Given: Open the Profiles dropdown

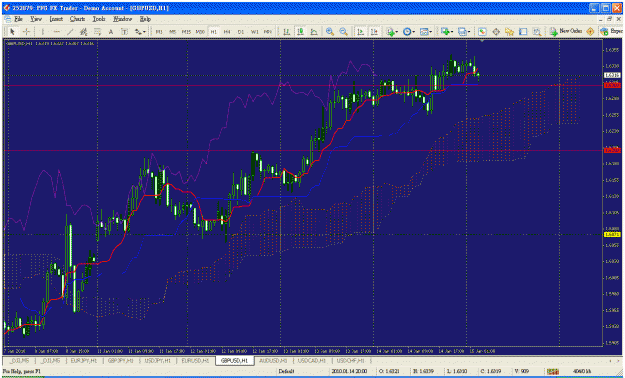Looking at the screenshot, I should coord(463,32).
